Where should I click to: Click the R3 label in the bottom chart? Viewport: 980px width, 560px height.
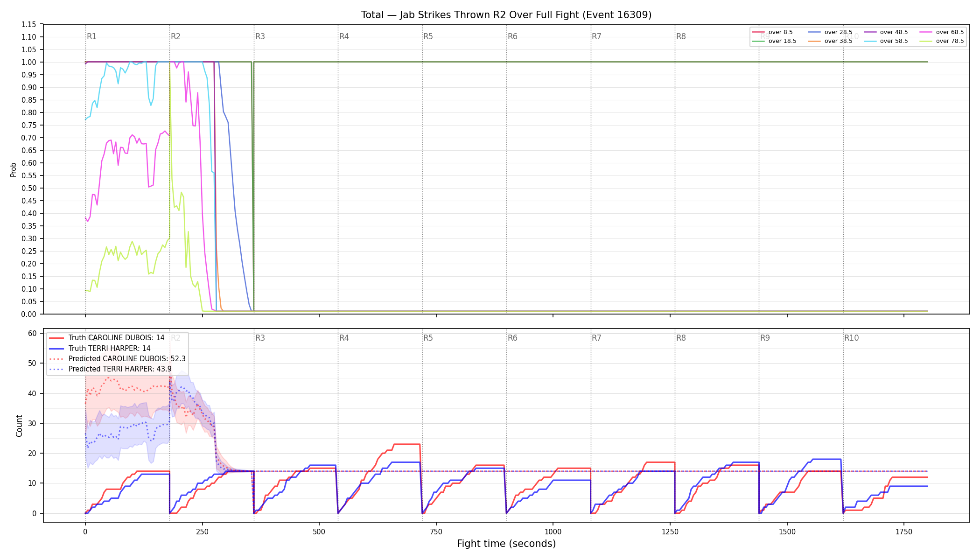coord(260,338)
